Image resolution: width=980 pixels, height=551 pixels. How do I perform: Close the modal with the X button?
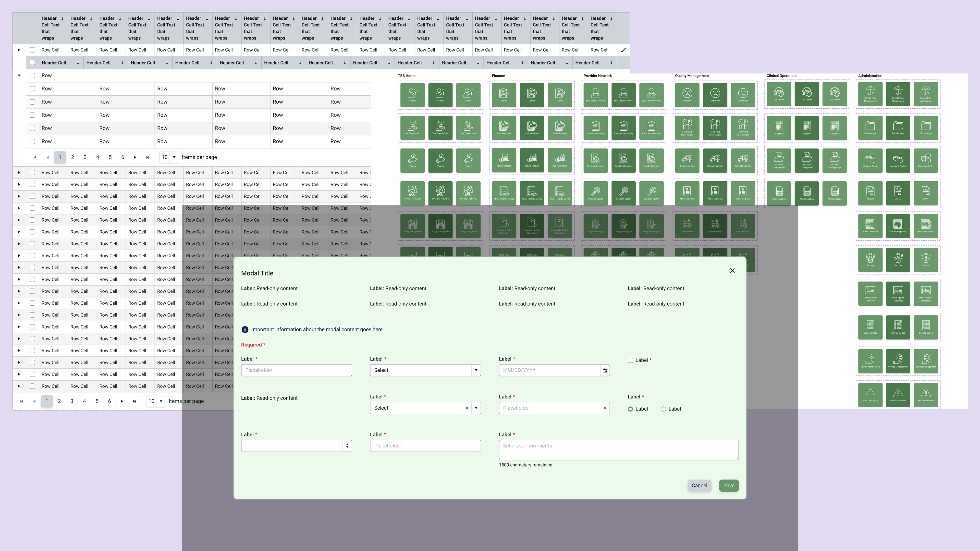732,271
